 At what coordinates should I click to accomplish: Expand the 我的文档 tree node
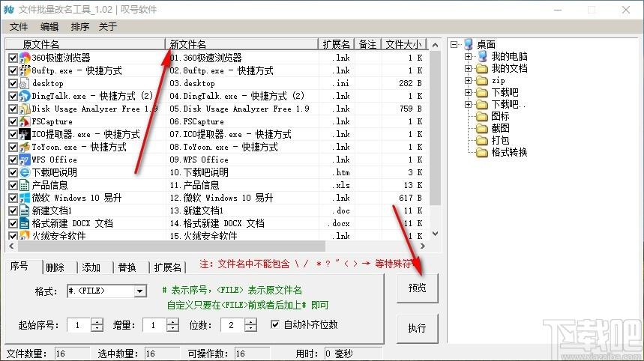[x=469, y=68]
